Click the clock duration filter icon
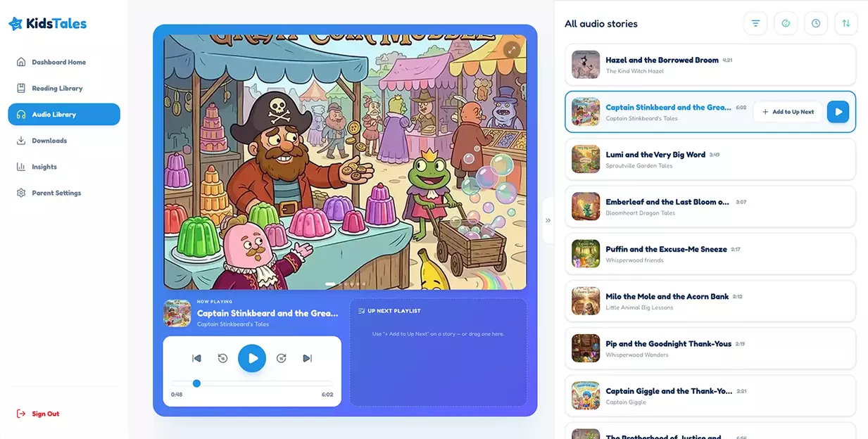This screenshot has width=868, height=439. click(816, 23)
